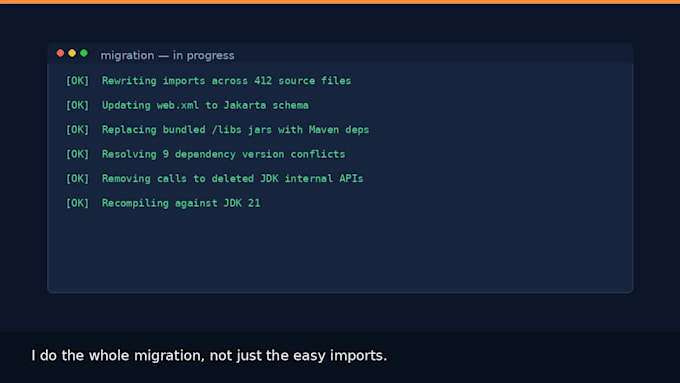Image resolution: width=680 pixels, height=383 pixels.
Task: Select 'Updating web.xml to Jakarta schema' line
Action: click(x=205, y=105)
